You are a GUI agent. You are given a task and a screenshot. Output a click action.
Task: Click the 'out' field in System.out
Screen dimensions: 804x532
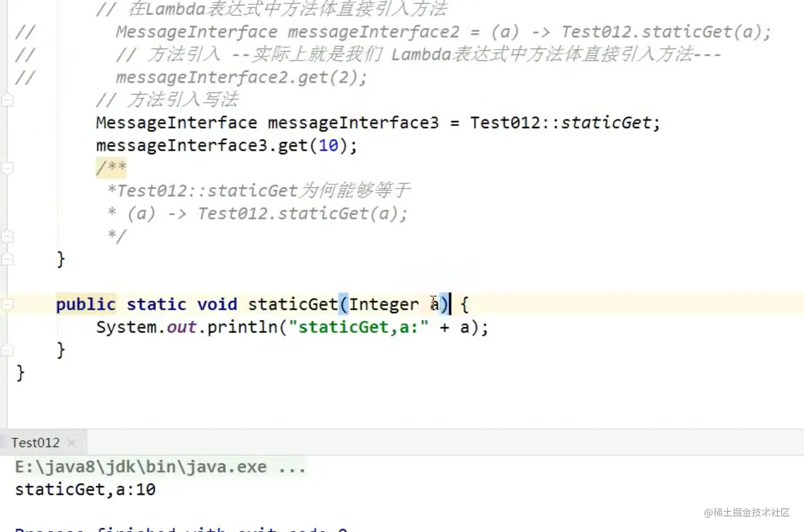pos(181,327)
